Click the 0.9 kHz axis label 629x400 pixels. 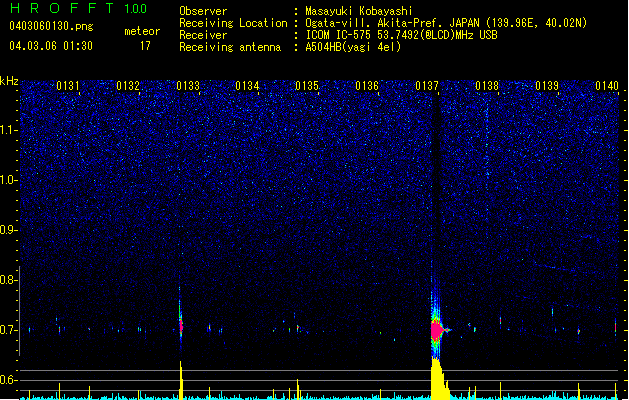click(9, 230)
